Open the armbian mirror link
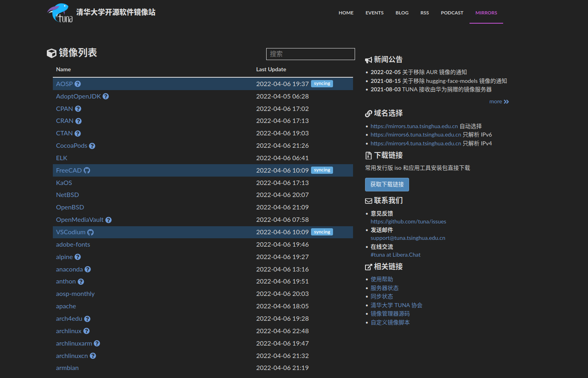This screenshot has width=588, height=378. 67,368
